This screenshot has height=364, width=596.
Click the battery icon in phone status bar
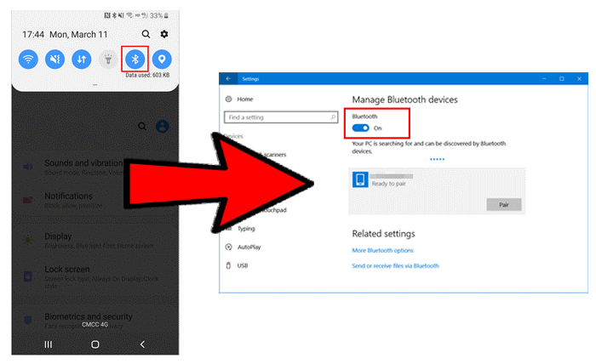(x=166, y=15)
